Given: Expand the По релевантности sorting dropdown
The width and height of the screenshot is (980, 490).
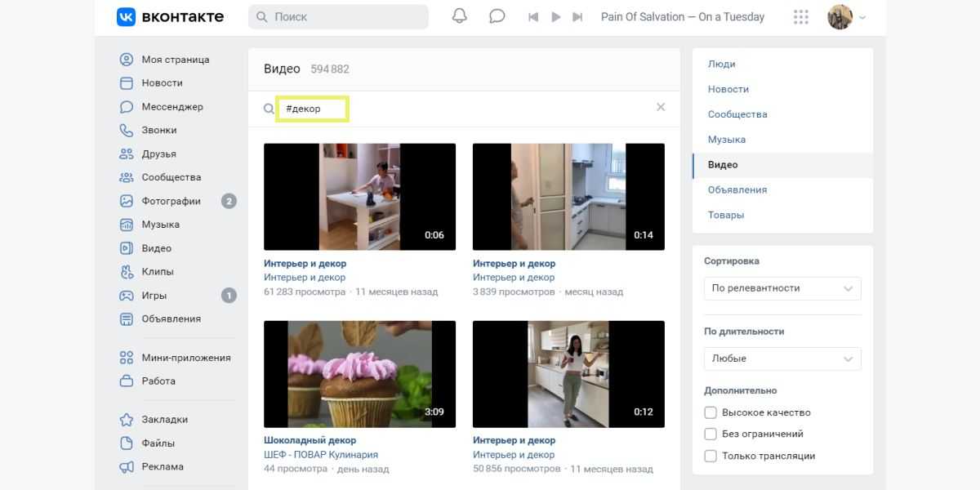Looking at the screenshot, I should coord(782,288).
